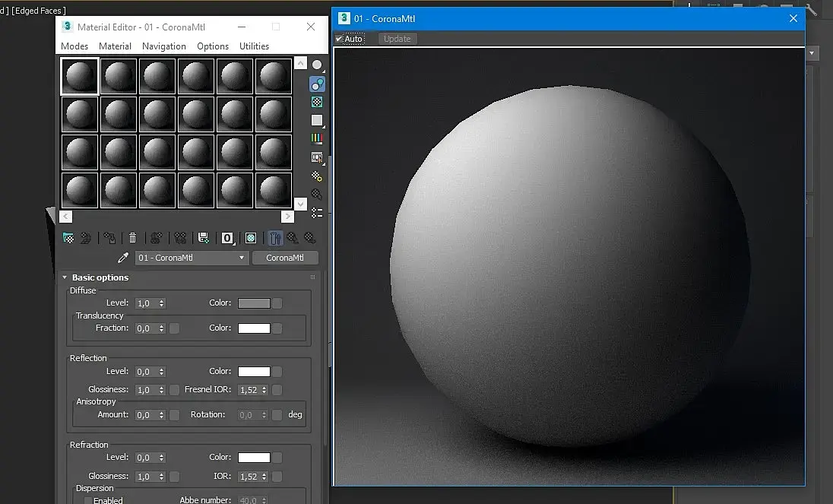Screen dimensions: 833x504
Task: Click the Material ID Channel icon
Action: coord(227,238)
